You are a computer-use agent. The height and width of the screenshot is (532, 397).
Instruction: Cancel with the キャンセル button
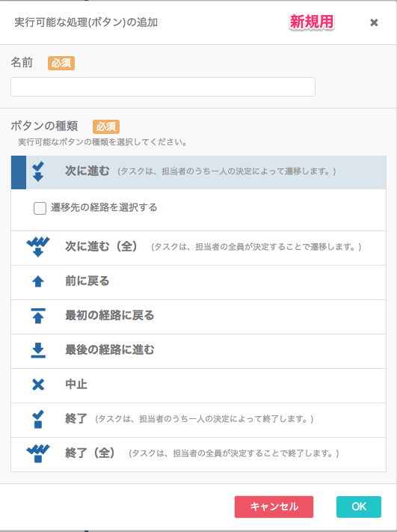pyautogui.click(x=274, y=507)
